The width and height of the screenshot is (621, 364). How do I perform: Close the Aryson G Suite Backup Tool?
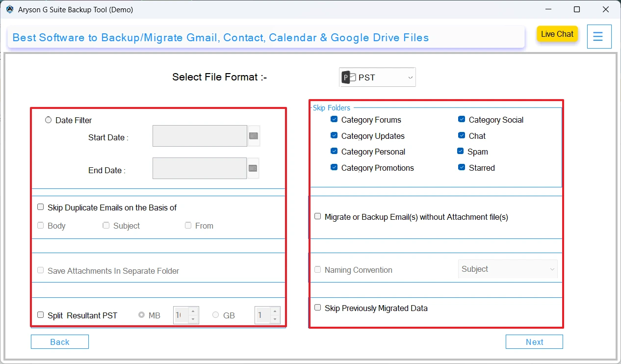(606, 9)
